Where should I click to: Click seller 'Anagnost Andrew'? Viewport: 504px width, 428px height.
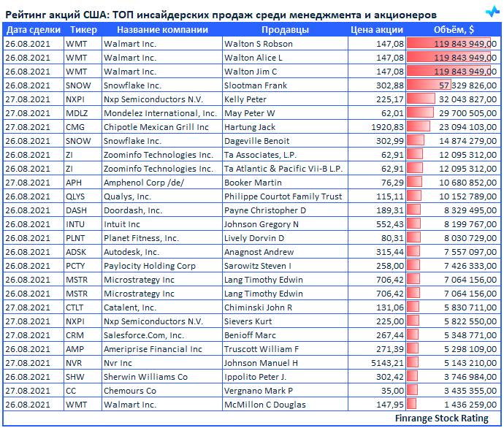(259, 252)
